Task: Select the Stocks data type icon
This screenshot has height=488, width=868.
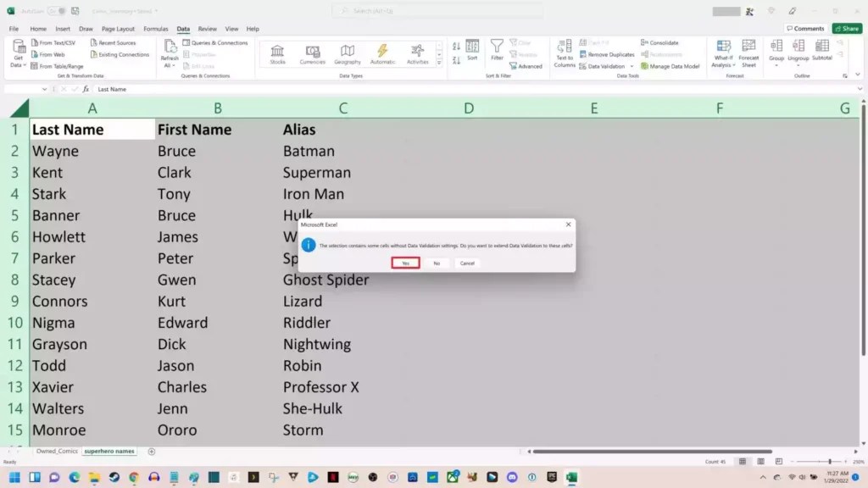Action: coord(277,53)
